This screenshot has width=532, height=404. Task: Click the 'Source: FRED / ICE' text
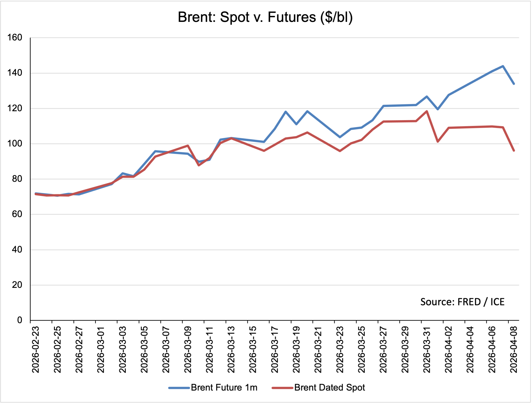pyautogui.click(x=462, y=302)
